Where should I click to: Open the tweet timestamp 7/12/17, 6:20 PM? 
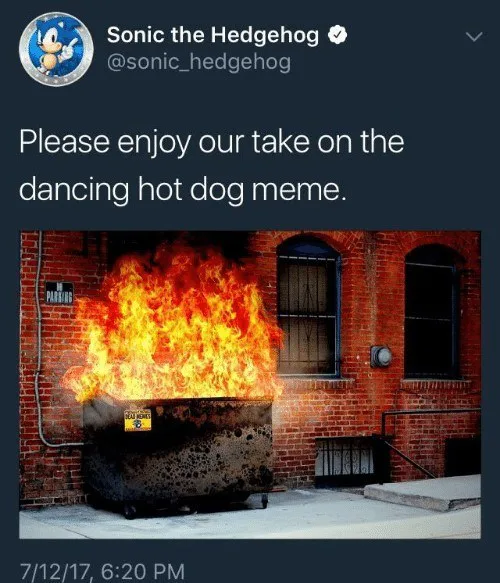click(x=102, y=571)
